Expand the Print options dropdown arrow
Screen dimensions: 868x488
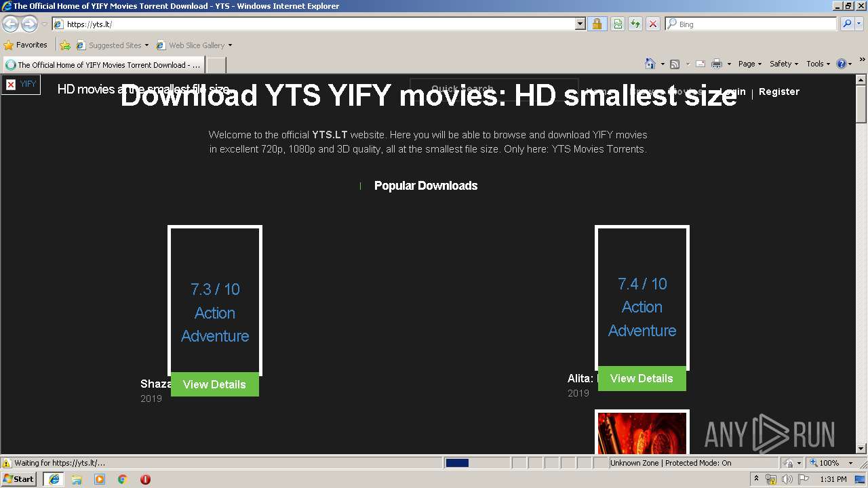click(x=729, y=64)
